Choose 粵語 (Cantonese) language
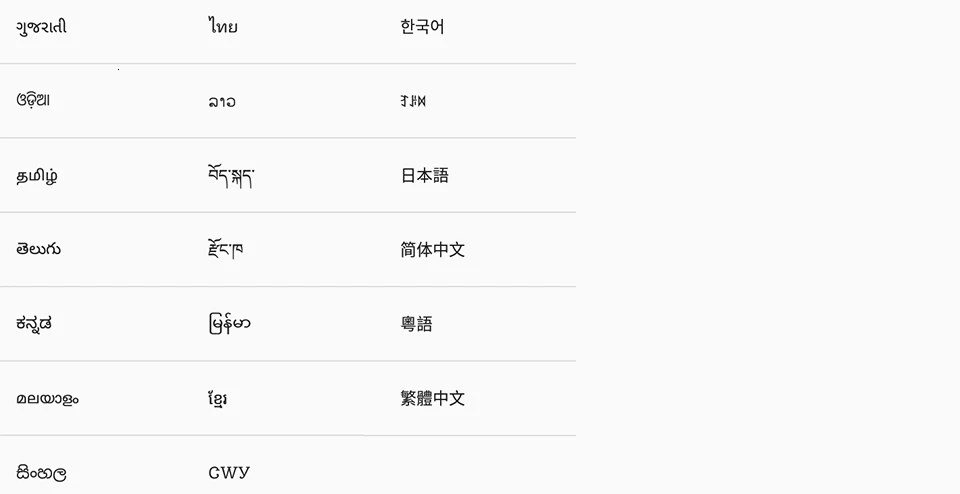This screenshot has height=494, width=960. (417, 324)
